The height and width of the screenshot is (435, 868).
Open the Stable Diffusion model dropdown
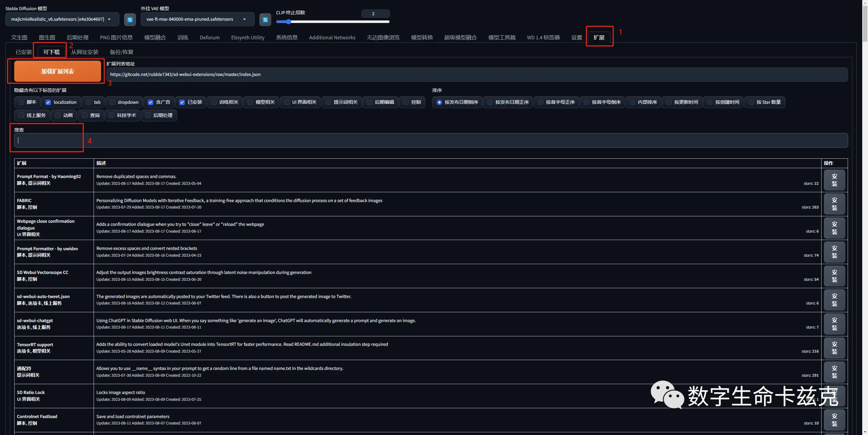point(62,19)
